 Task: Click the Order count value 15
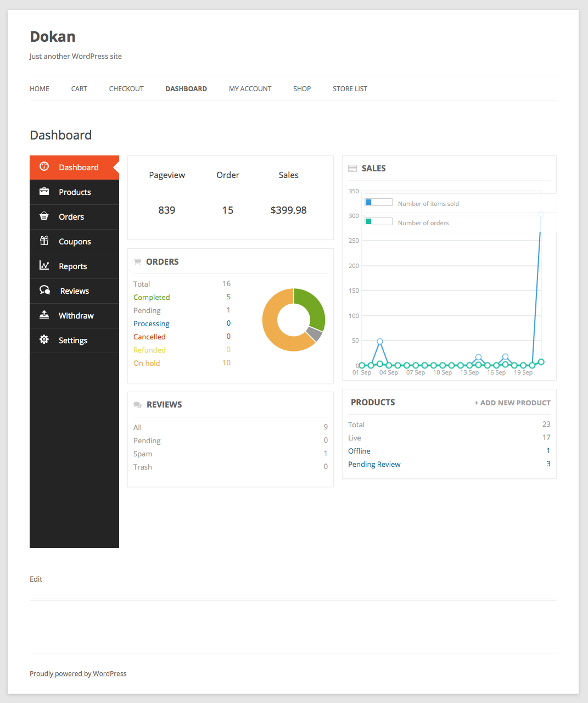click(x=228, y=210)
